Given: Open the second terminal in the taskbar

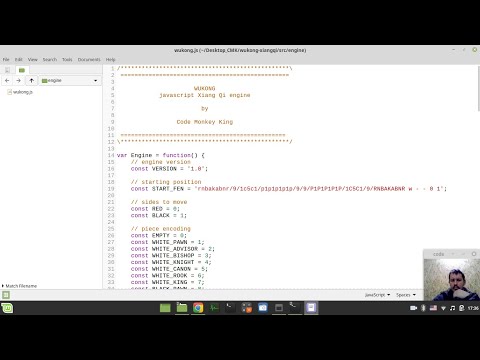Looking at the screenshot, I should (295, 308).
